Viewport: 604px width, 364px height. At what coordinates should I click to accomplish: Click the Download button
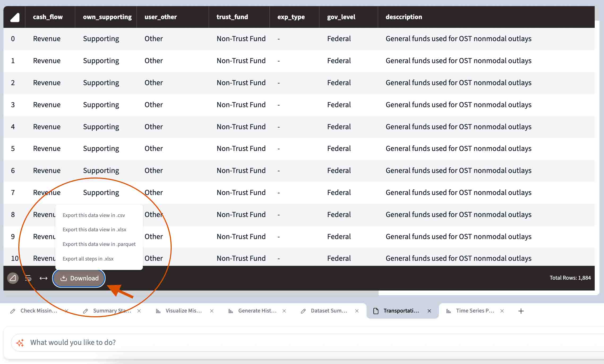click(x=80, y=277)
